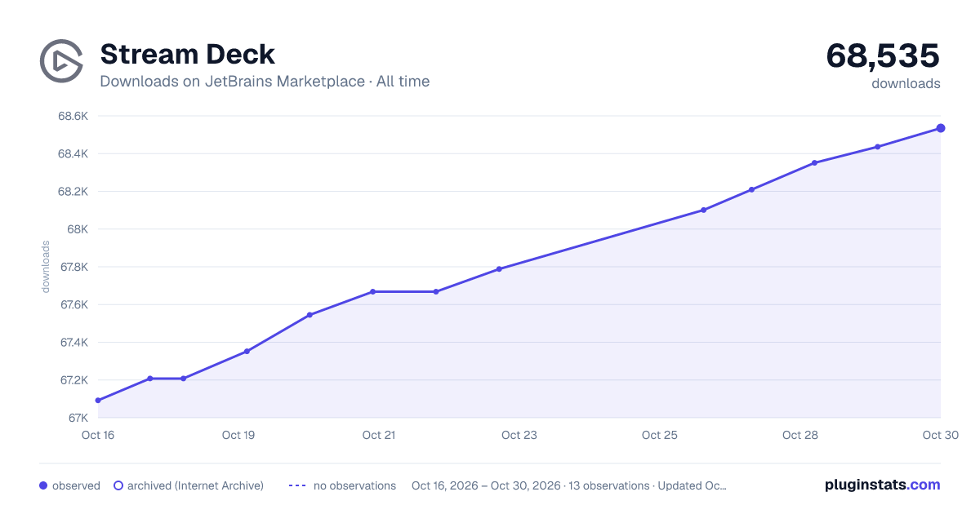Select the data point near 67.35K on Oct 19

coord(247,352)
